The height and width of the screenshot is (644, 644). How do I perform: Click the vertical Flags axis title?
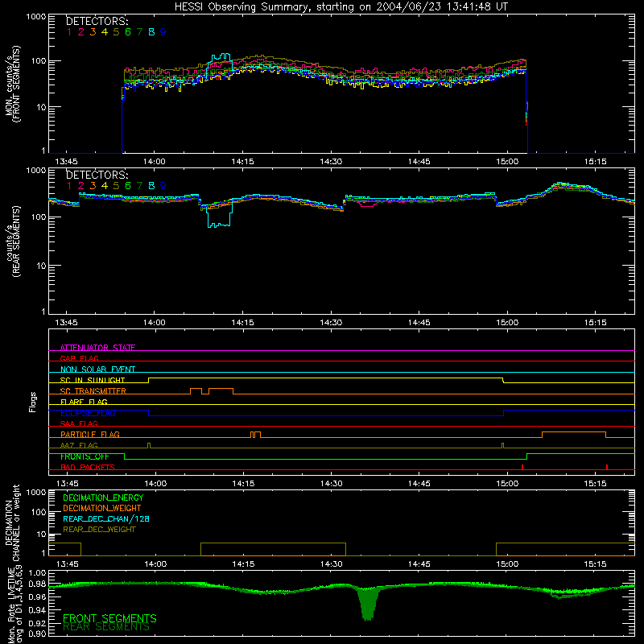pyautogui.click(x=32, y=402)
